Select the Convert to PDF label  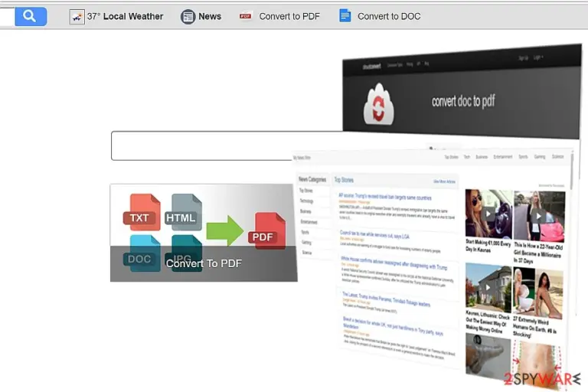pyautogui.click(x=289, y=17)
